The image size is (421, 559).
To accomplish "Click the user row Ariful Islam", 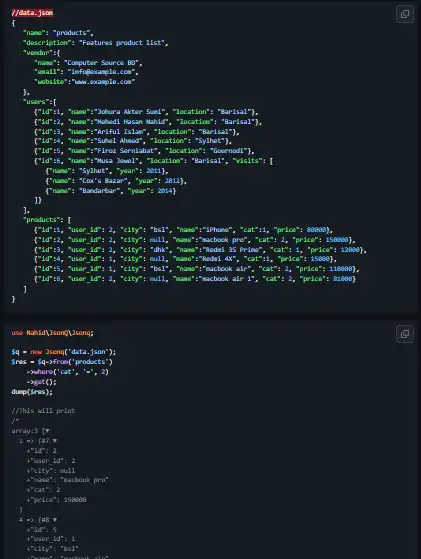I will tap(137, 132).
